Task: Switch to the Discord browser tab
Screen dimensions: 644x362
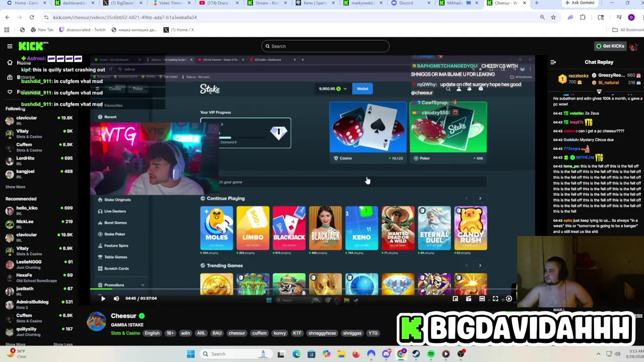Action: (x=410, y=3)
